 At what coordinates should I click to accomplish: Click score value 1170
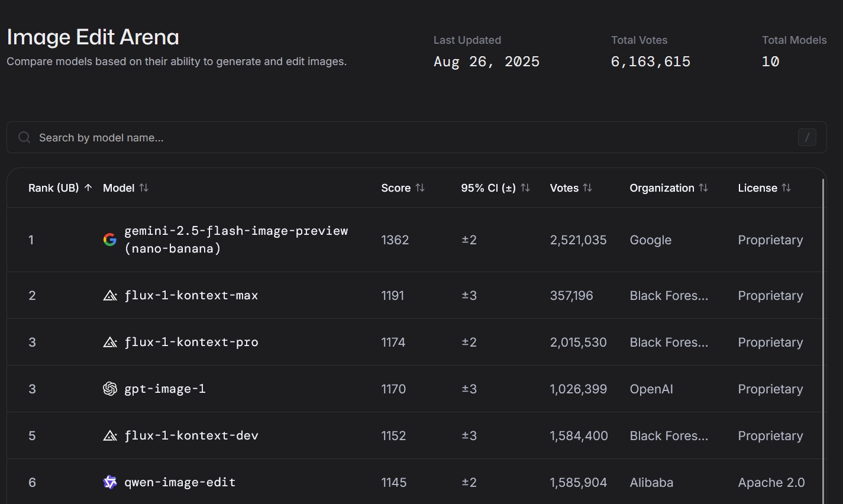pos(393,389)
